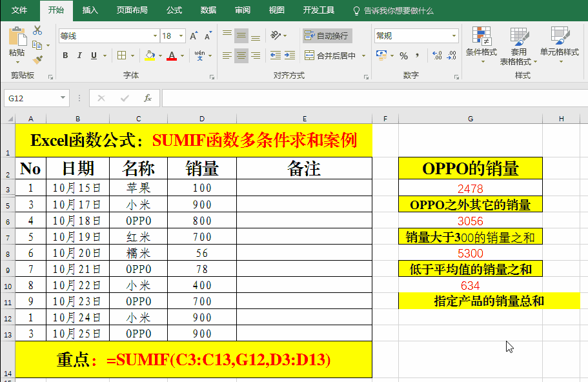This screenshot has height=382, width=588.
Task: Click the wén phonetic guide icon
Action: [199, 55]
